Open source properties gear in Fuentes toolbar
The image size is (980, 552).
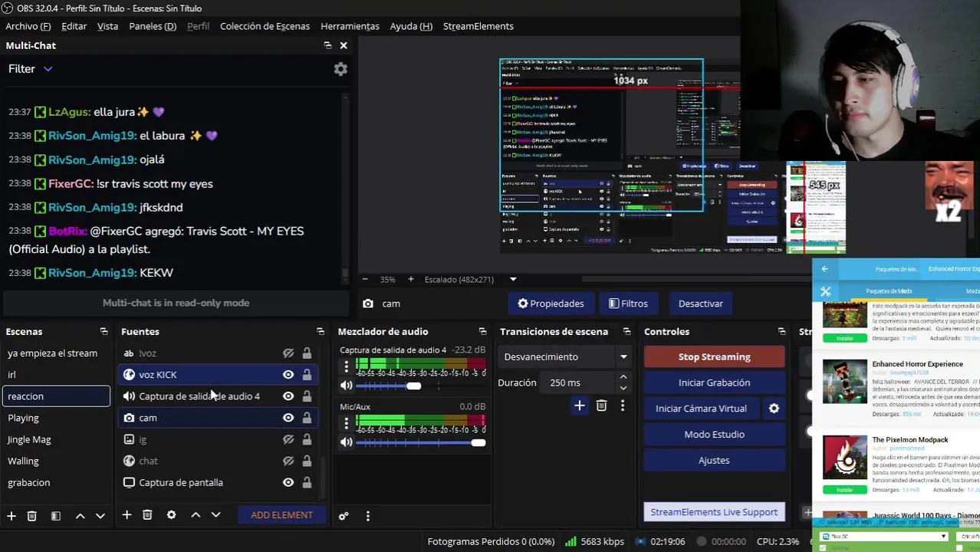(x=171, y=515)
